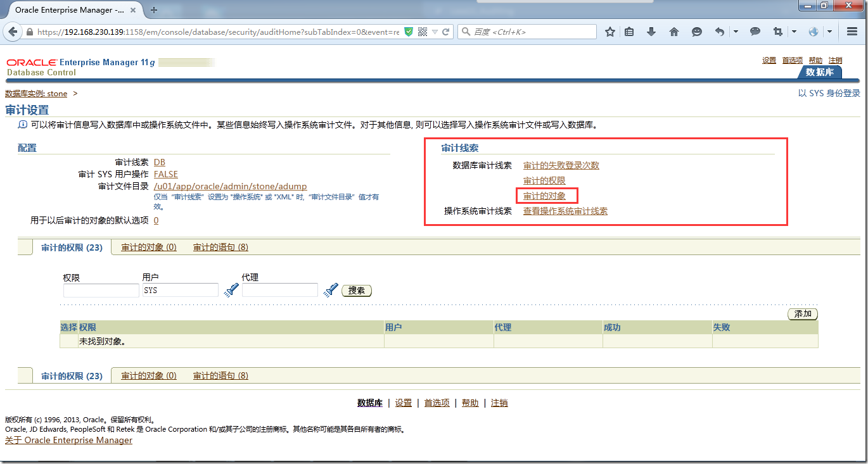The width and height of the screenshot is (868, 464).
Task: Click the browser back arrow button
Action: [13, 32]
